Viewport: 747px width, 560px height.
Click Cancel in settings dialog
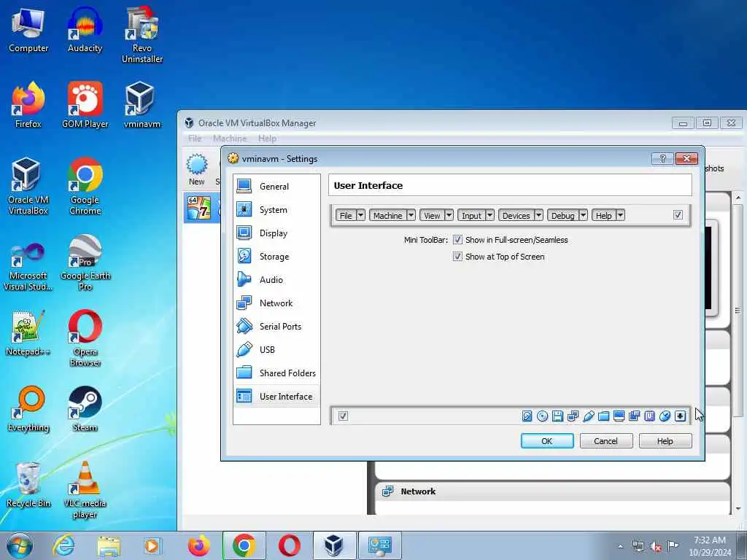606,441
